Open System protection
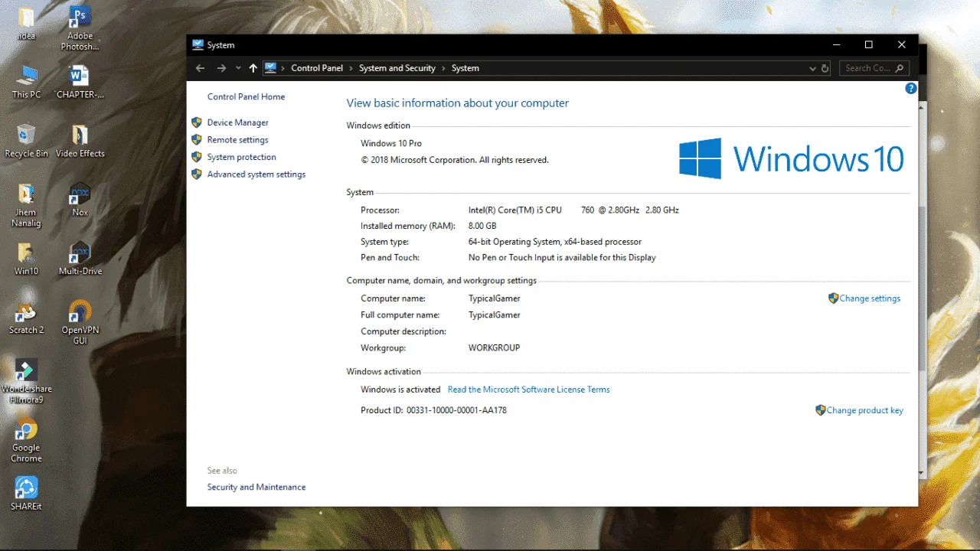Screen dimensions: 980x551 [241, 158]
